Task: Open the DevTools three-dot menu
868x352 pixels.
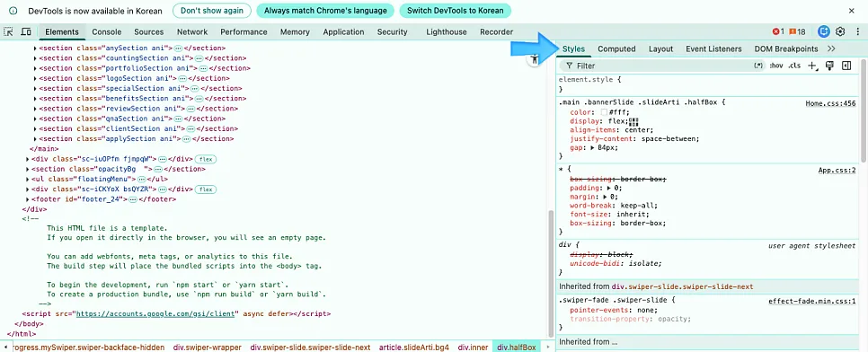Action: click(x=857, y=31)
